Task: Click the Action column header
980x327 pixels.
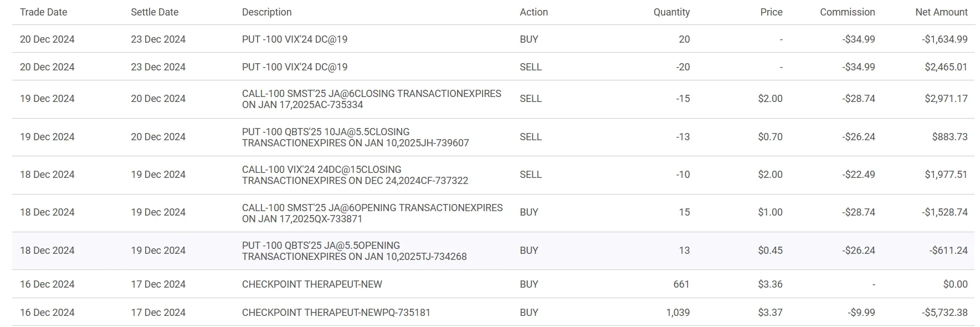Action: (533, 12)
